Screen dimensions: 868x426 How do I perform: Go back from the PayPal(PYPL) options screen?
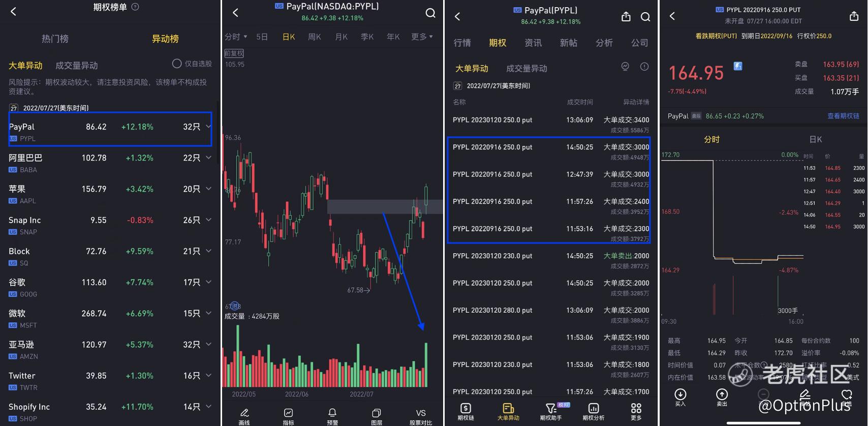(457, 16)
